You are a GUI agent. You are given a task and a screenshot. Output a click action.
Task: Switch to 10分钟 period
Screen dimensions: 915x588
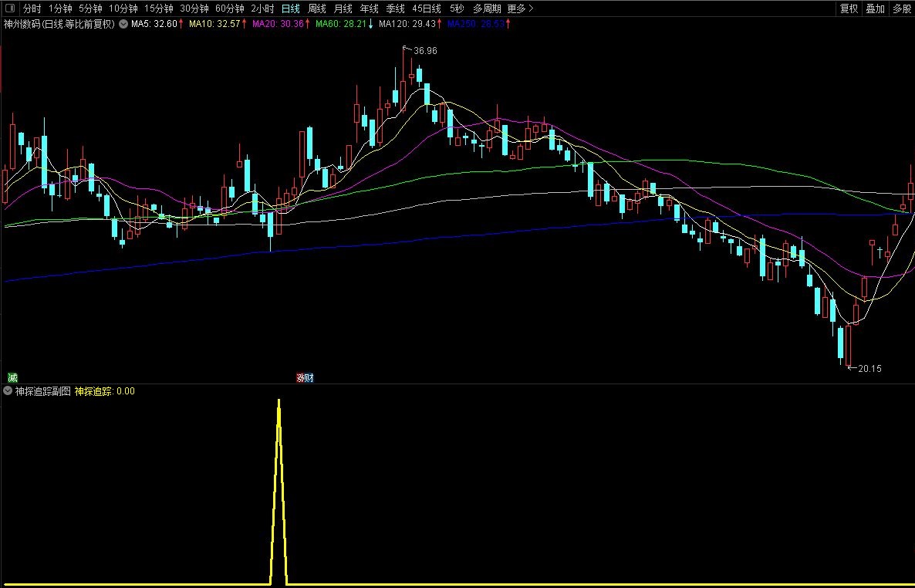coord(123,8)
